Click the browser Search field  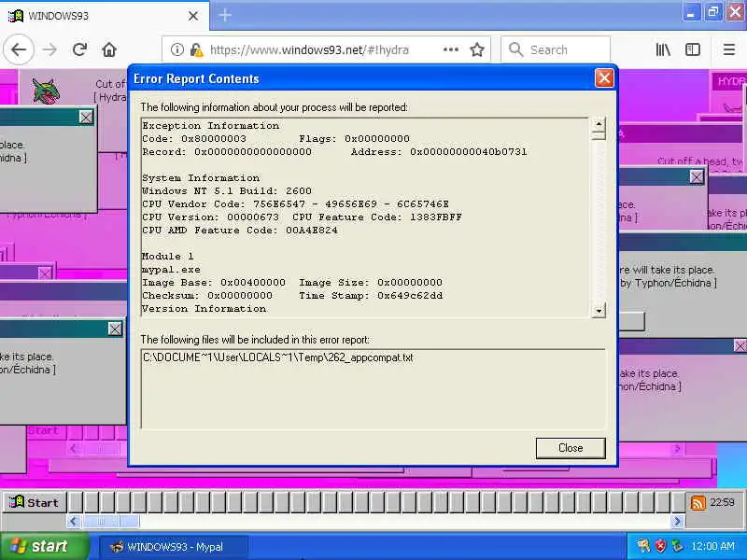pyautogui.click(x=556, y=49)
